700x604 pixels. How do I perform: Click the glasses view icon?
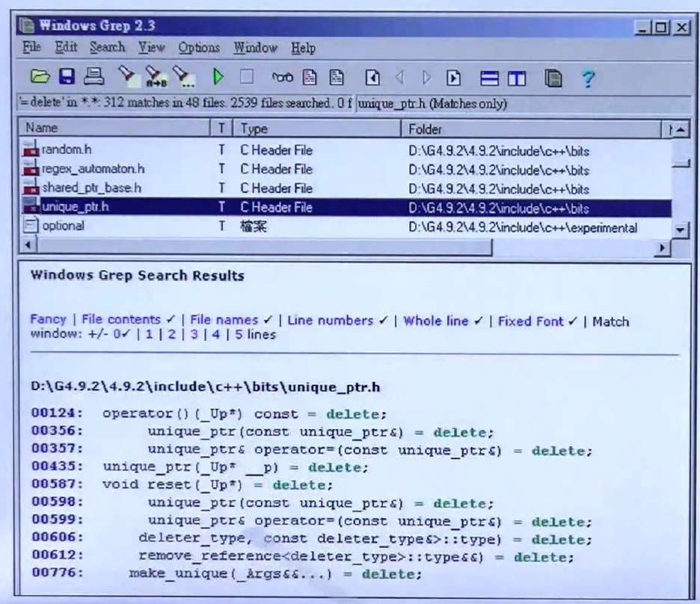pyautogui.click(x=282, y=78)
